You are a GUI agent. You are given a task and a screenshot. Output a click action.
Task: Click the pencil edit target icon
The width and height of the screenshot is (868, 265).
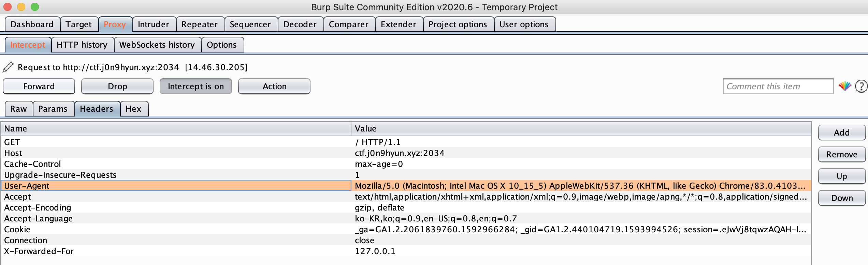pos(8,67)
